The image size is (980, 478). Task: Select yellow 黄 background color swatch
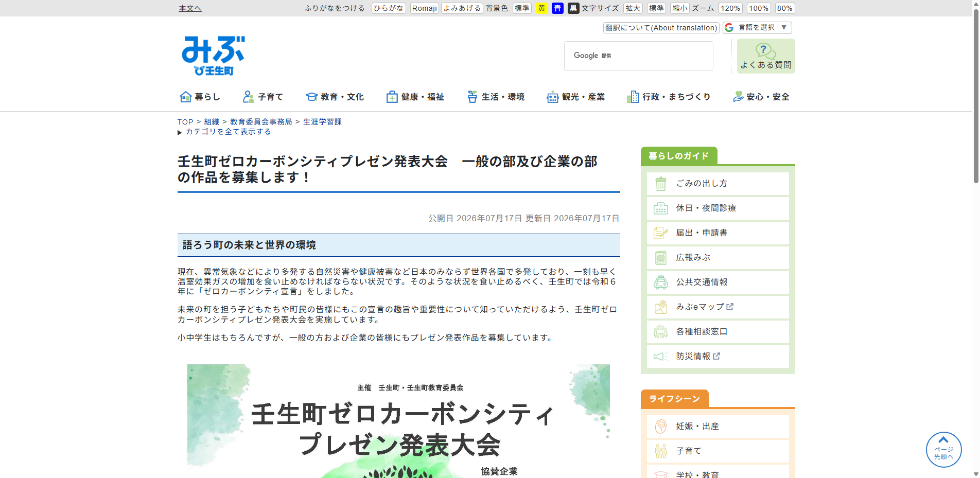click(x=541, y=8)
